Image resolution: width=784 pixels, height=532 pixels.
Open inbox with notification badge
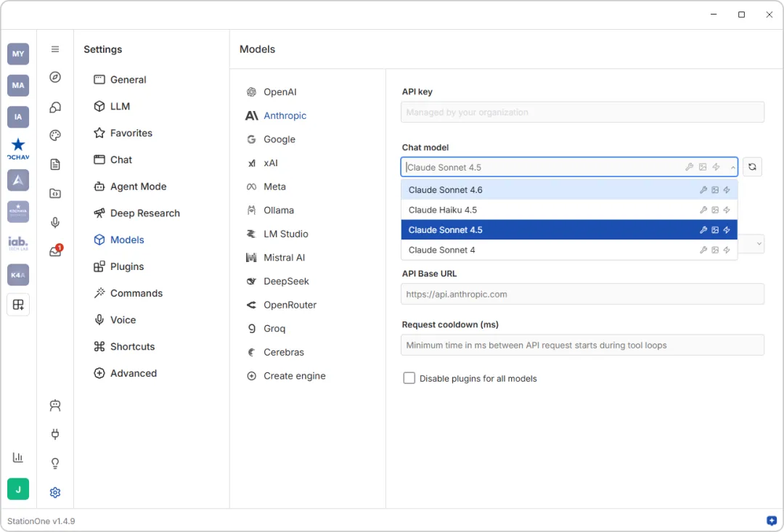(x=55, y=251)
